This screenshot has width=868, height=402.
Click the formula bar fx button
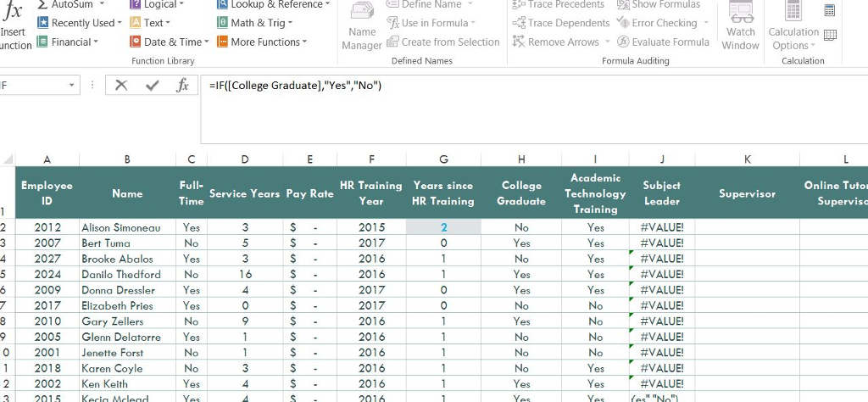click(x=182, y=85)
